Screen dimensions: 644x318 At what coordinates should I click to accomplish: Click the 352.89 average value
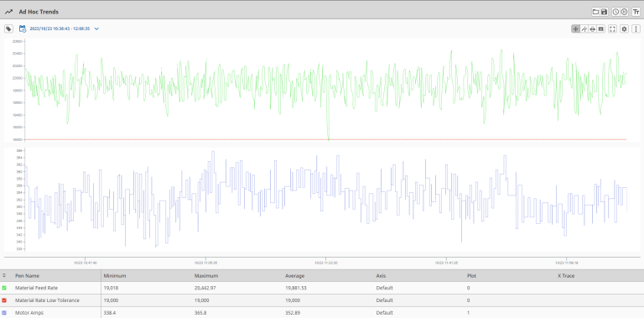coord(292,313)
